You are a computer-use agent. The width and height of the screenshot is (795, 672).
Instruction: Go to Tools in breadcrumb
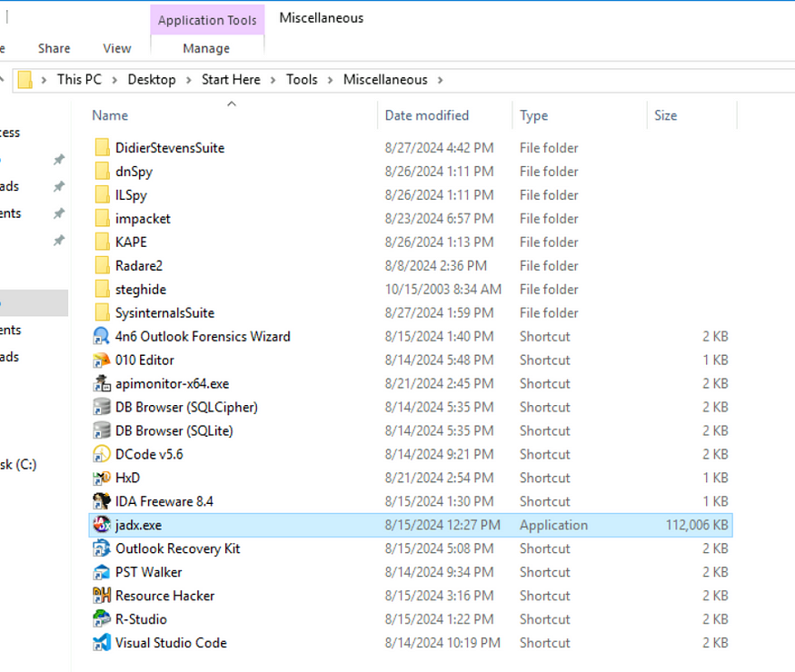coord(302,80)
